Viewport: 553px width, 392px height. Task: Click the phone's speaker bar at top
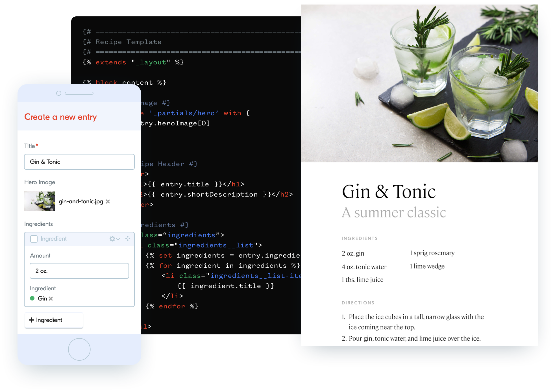pos(79,93)
